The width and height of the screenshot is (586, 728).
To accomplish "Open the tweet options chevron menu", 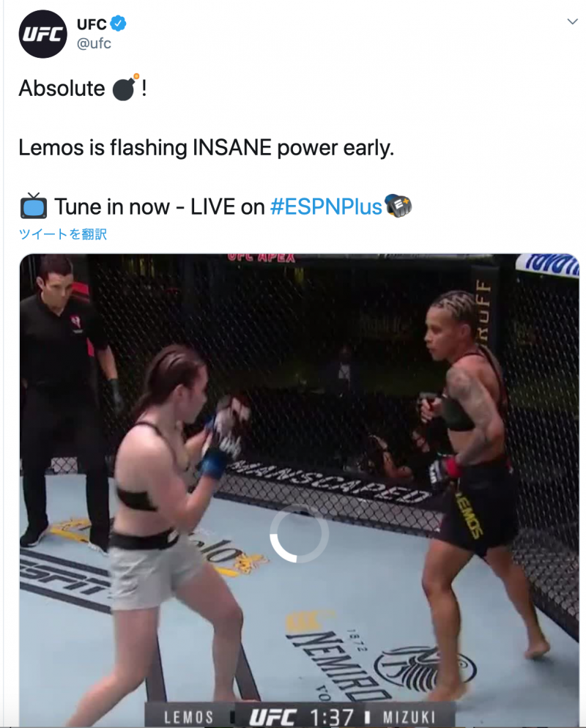I will click(x=572, y=21).
